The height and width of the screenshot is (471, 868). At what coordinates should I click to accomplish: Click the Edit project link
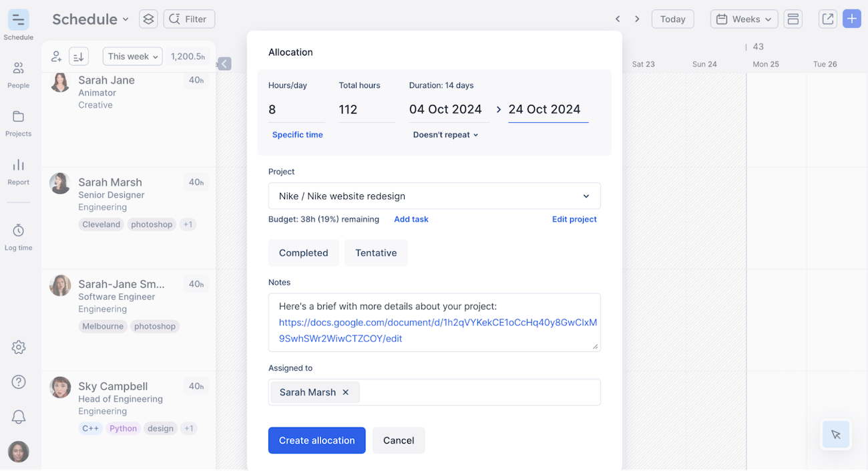pos(574,219)
